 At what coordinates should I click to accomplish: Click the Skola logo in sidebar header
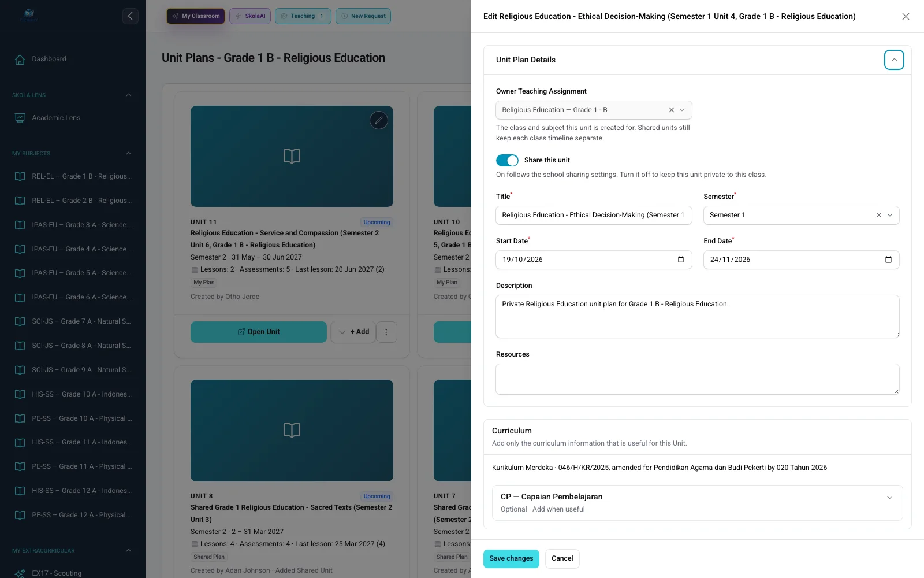click(29, 16)
